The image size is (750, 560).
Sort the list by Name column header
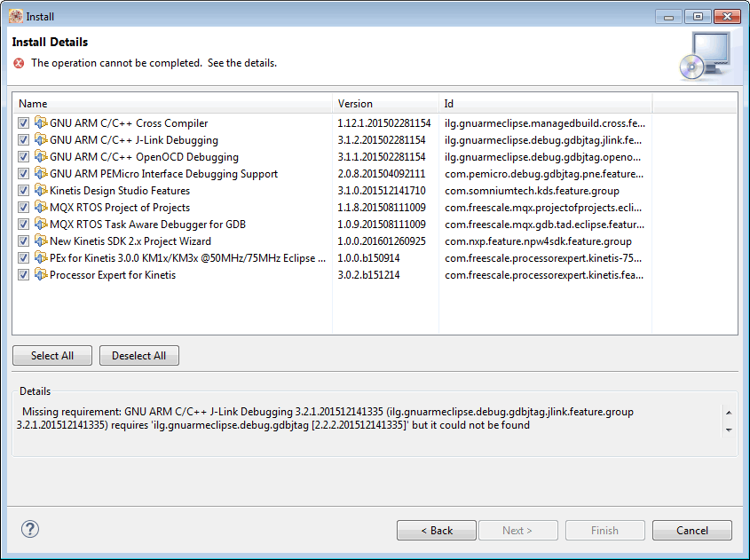[173, 103]
